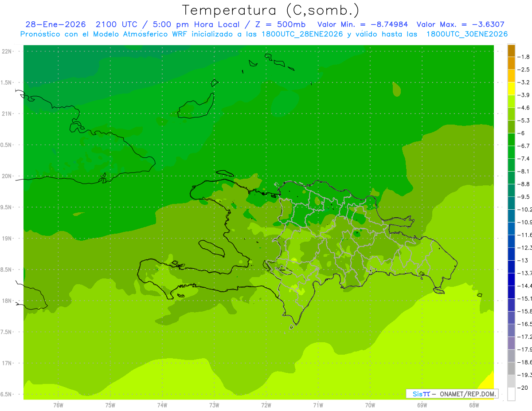
Task: Click the '-13' colorbar label
Action: (524, 260)
